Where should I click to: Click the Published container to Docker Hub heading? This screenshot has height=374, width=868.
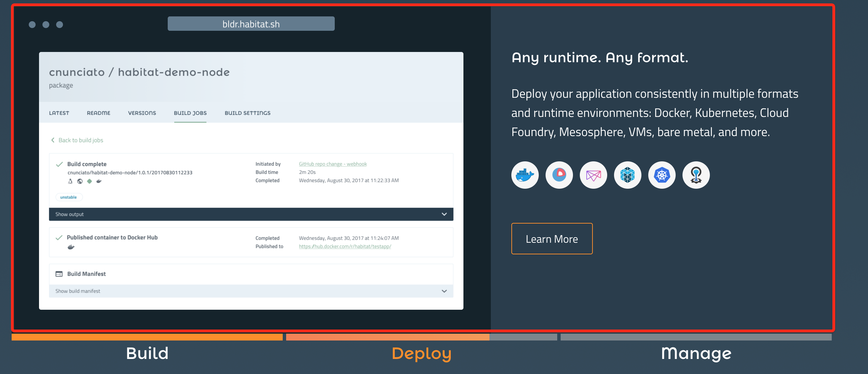pos(112,238)
